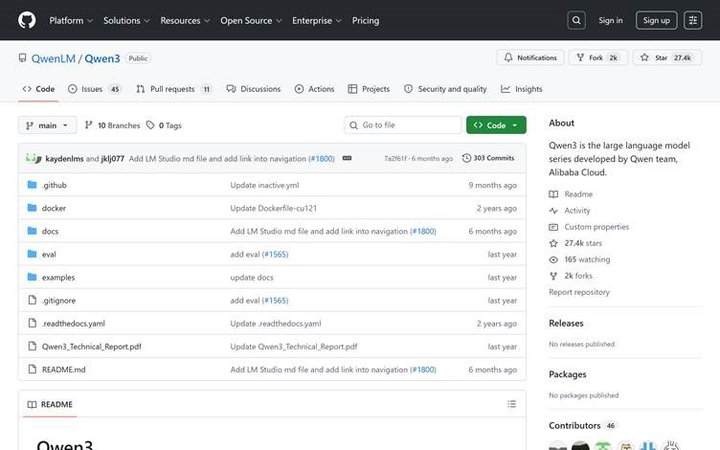
Task: Open the Pricing page
Action: click(x=366, y=20)
